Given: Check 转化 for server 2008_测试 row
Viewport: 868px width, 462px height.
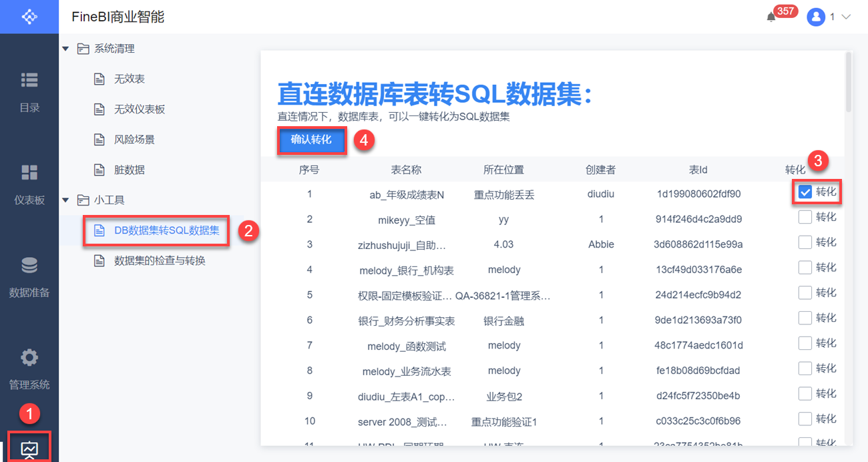Looking at the screenshot, I should click(x=805, y=419).
